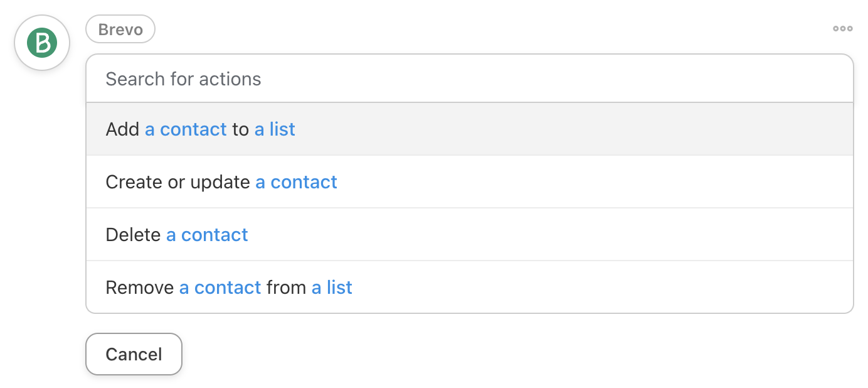Click the word "from" in the Remove action

(x=287, y=288)
